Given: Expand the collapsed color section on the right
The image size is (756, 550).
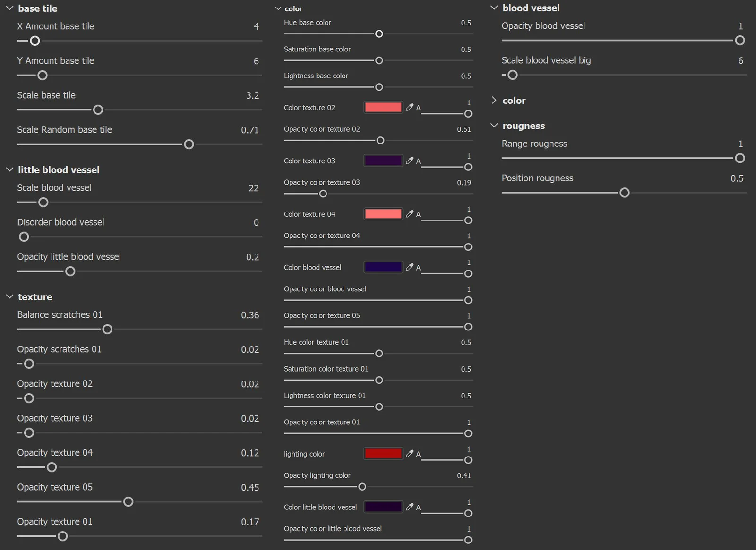Looking at the screenshot, I should pos(494,100).
